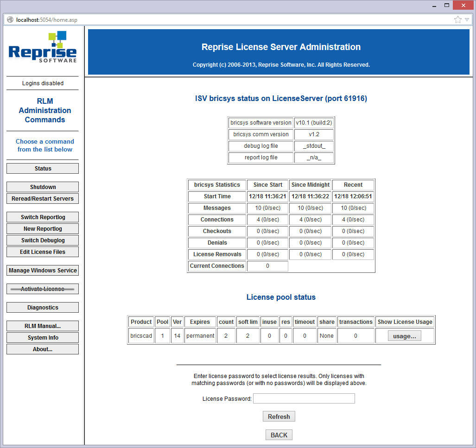This screenshot has width=476, height=448.
Task: Click the Reprise Software logo
Action: pyautogui.click(x=43, y=47)
